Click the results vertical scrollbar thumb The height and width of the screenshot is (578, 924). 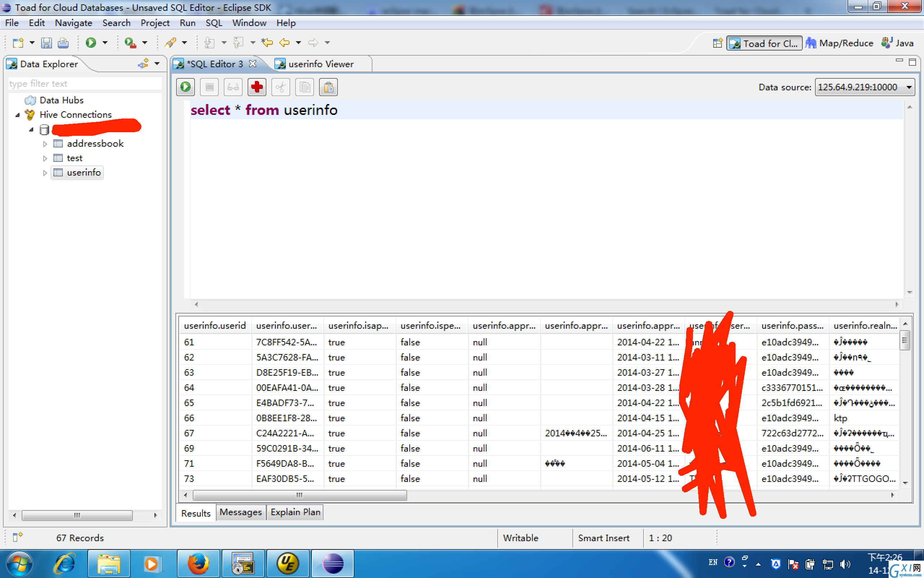pyautogui.click(x=905, y=340)
